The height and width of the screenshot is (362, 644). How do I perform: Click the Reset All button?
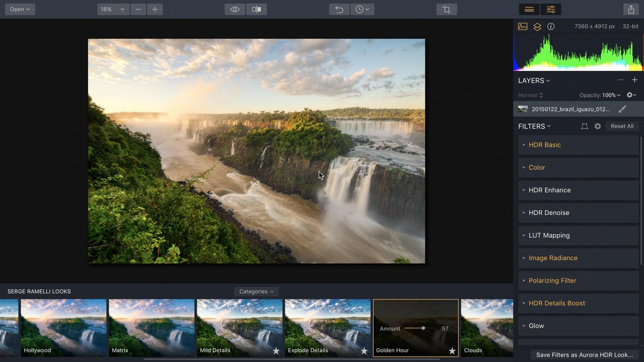coord(622,126)
